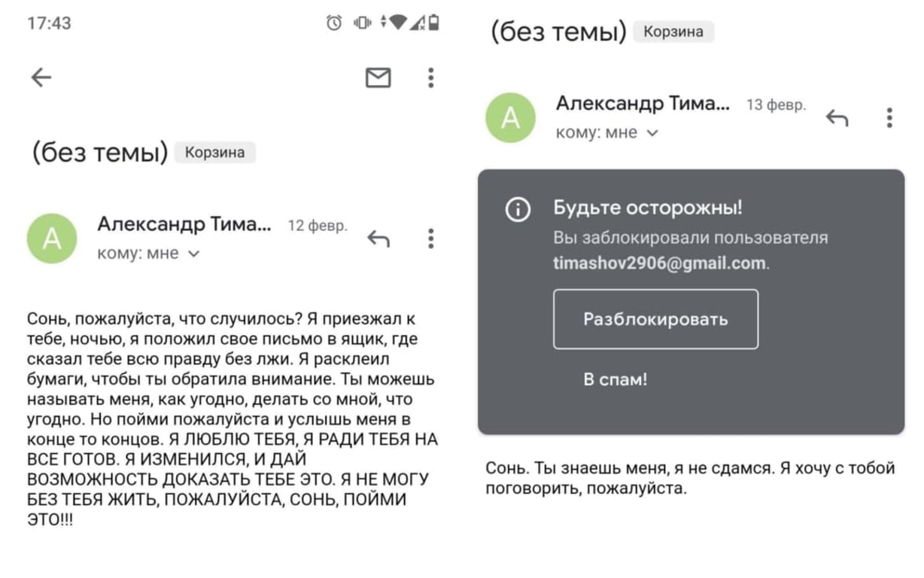Open more options for 13 февр. message
Image resolution: width=924 pixels, height=578 pixels.
click(889, 118)
